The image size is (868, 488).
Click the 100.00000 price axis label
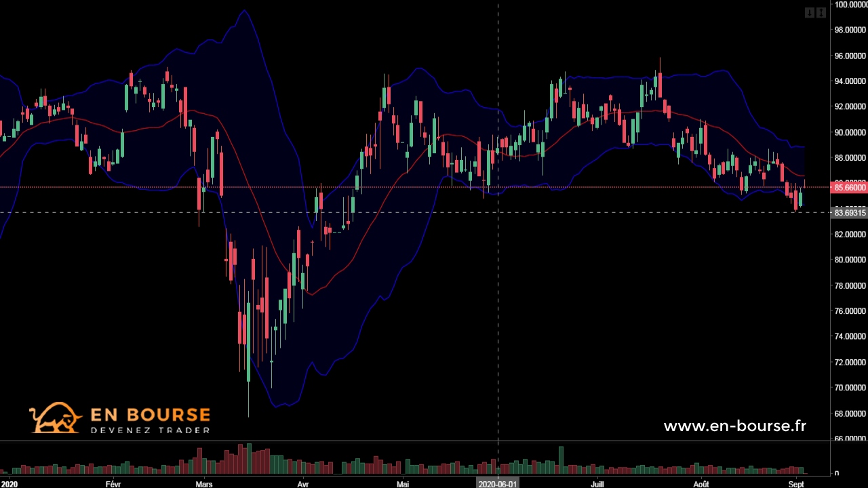[850, 5]
